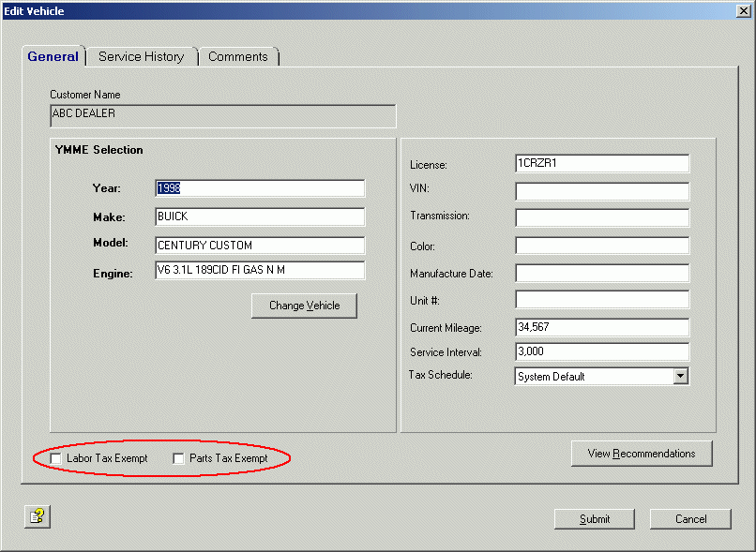The height and width of the screenshot is (552, 756).
Task: Open the Comments tab
Action: click(237, 57)
